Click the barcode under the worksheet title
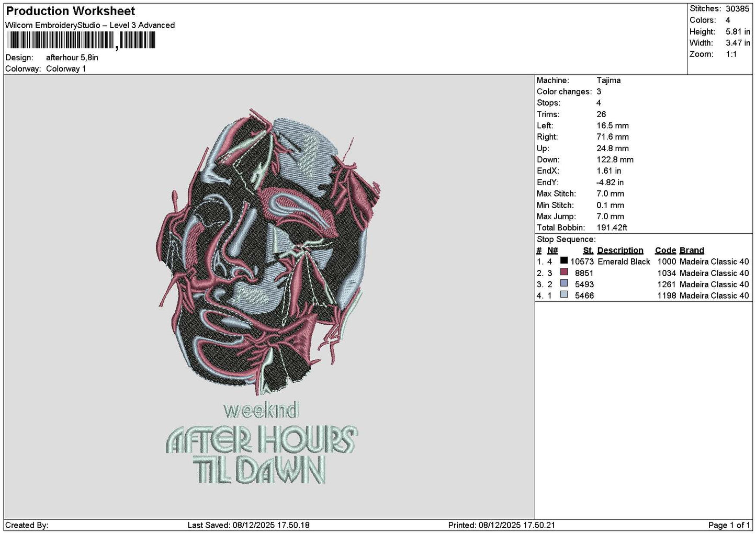 [x=82, y=40]
